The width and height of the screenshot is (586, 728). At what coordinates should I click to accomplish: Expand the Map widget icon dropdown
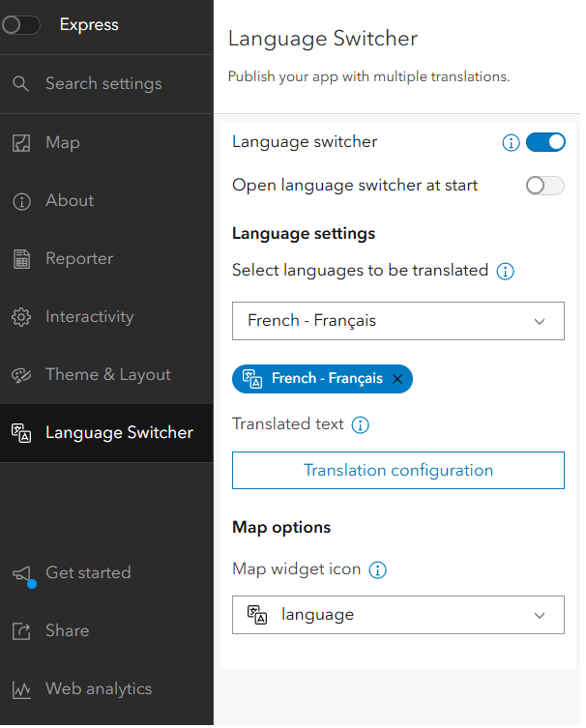pos(397,615)
